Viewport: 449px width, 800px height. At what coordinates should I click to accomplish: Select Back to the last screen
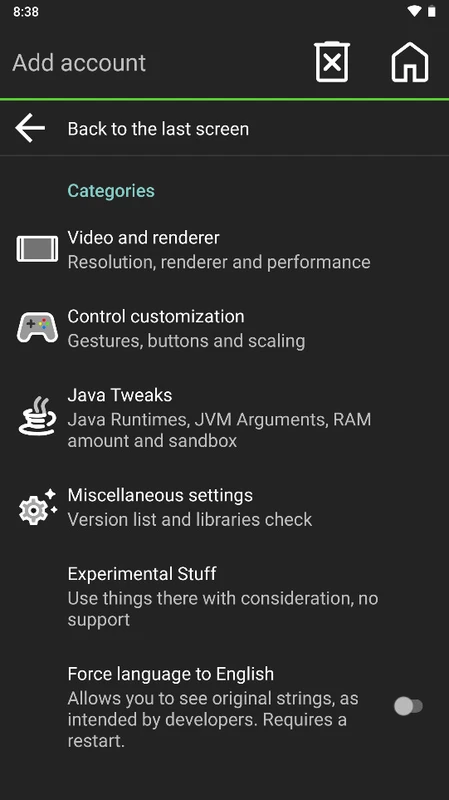224,128
